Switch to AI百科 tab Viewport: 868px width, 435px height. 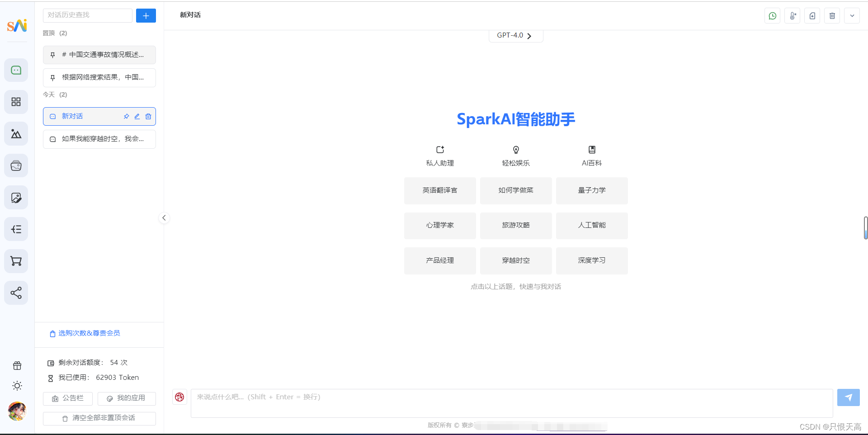tap(592, 156)
